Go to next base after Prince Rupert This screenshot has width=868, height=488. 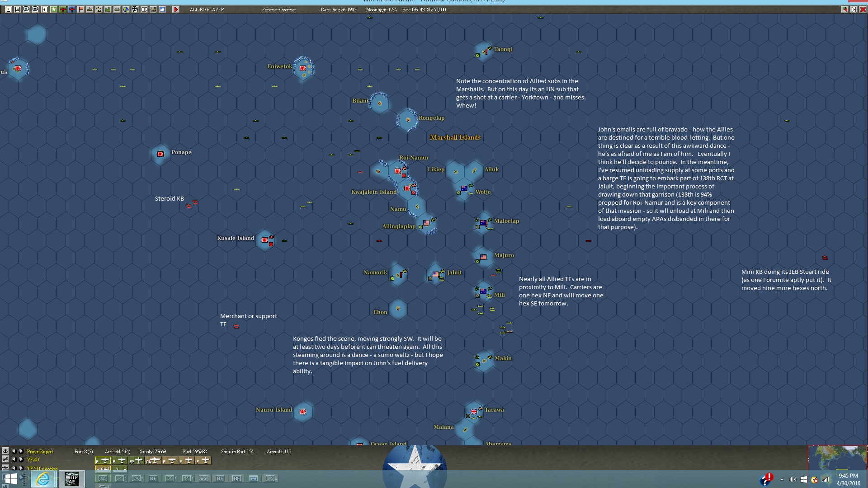[x=21, y=451]
